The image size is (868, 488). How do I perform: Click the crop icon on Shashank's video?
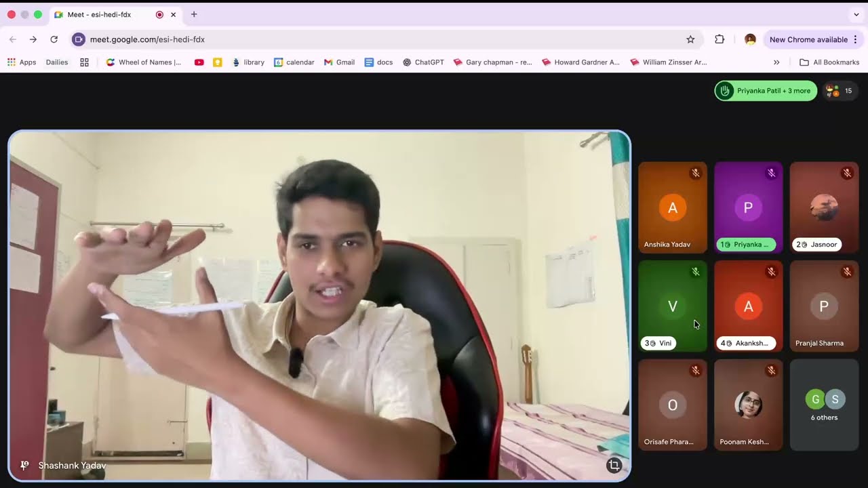(614, 465)
